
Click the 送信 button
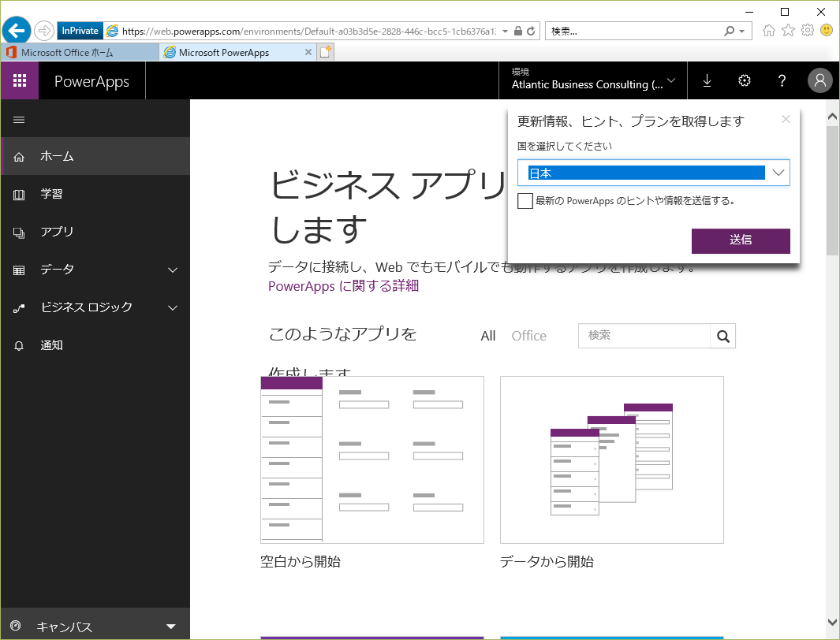pos(741,241)
